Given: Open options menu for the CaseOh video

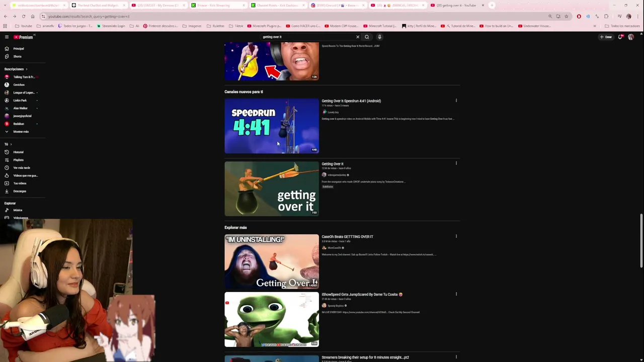Looking at the screenshot, I should tap(456, 236).
